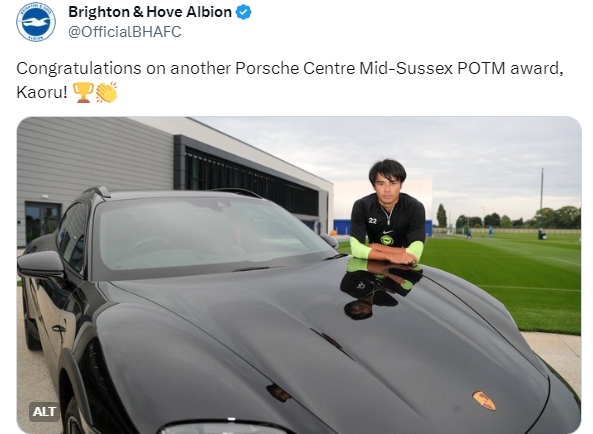Click the glass door of the grey building
Screen dimensions: 593x434
point(43,223)
